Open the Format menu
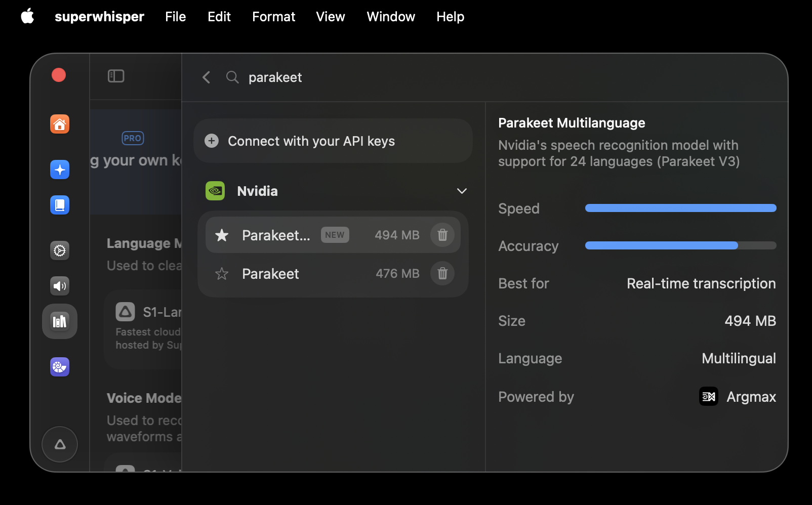The height and width of the screenshot is (505, 812). (x=273, y=17)
